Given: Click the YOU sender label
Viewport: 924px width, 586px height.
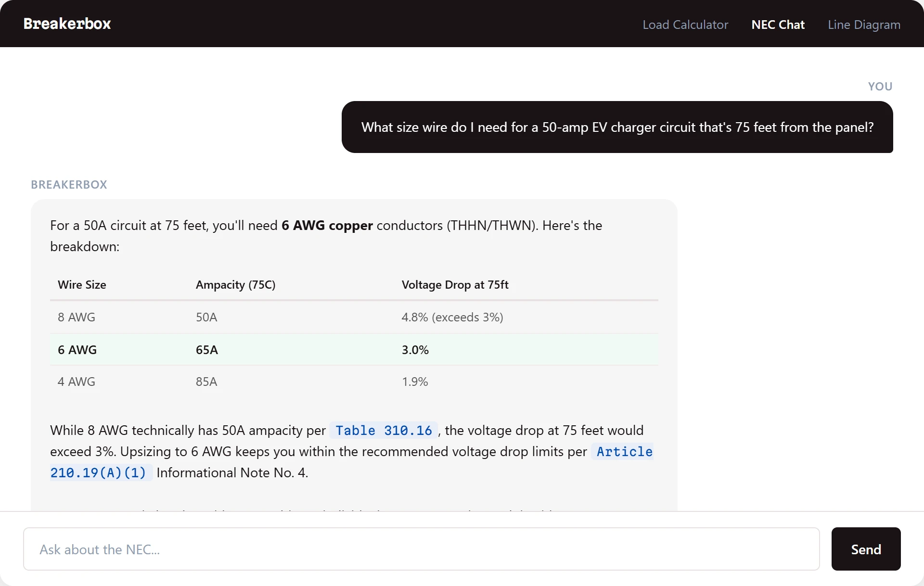Looking at the screenshot, I should click(880, 86).
